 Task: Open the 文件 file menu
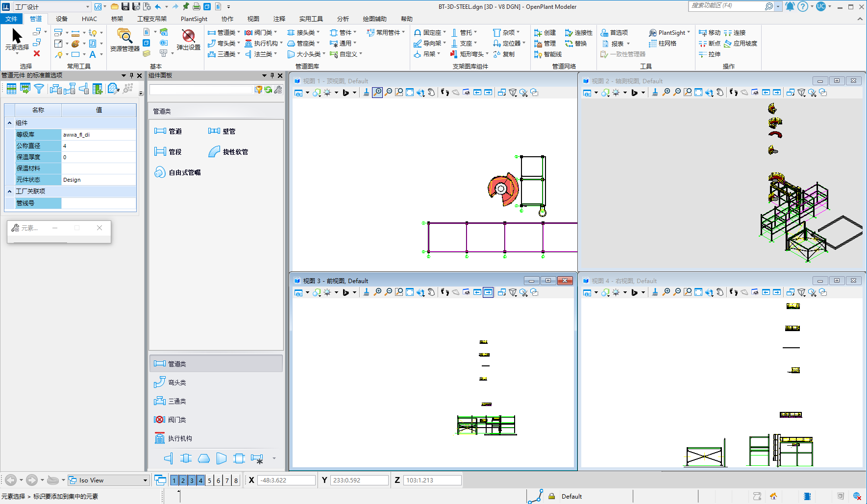click(x=11, y=19)
